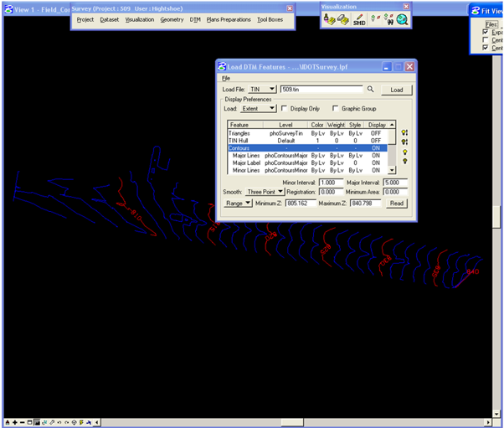
Task: Enable the Display Only checkbox
Action: click(284, 108)
